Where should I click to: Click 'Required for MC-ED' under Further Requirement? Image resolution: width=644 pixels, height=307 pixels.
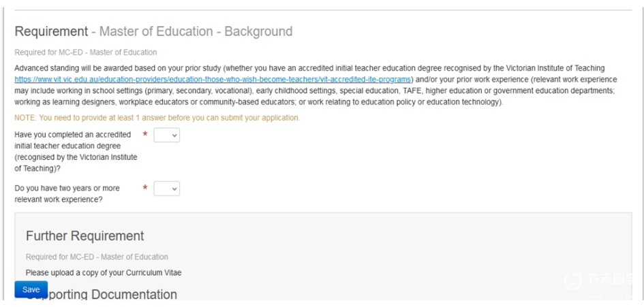click(97, 257)
